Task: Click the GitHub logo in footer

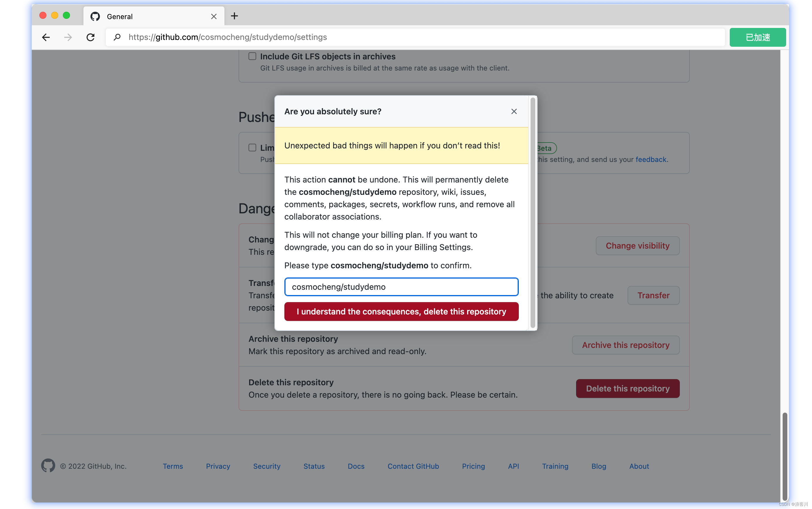Action: (48, 466)
